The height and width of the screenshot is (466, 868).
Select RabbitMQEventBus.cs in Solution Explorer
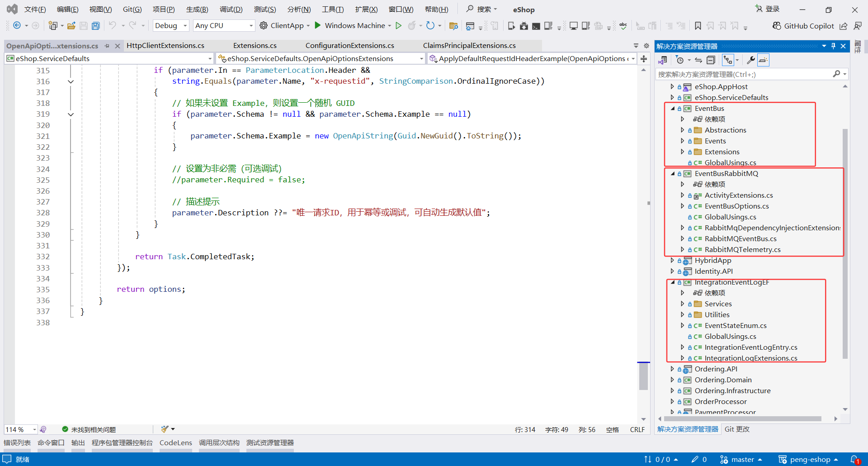(741, 239)
